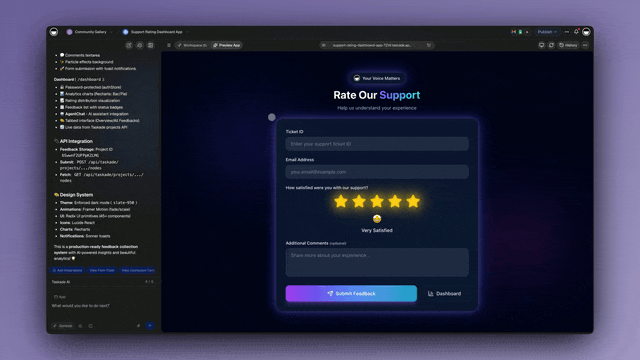Click the Ticket ID input field

click(x=377, y=144)
